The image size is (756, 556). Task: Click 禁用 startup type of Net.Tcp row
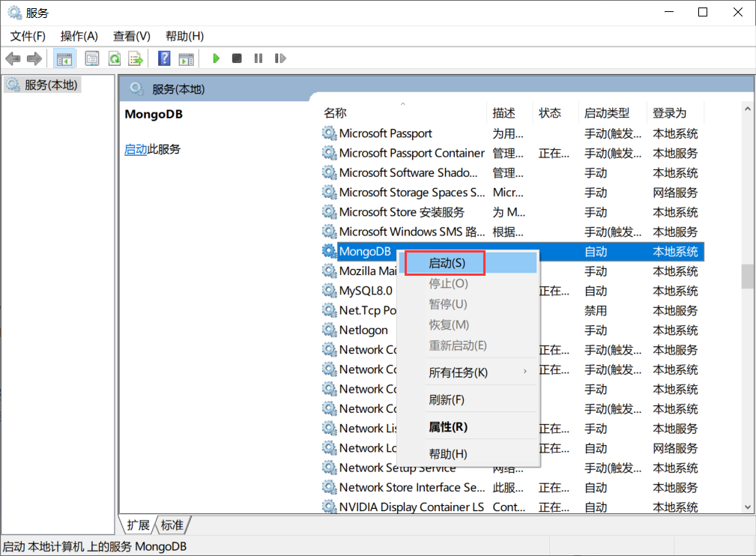click(596, 310)
